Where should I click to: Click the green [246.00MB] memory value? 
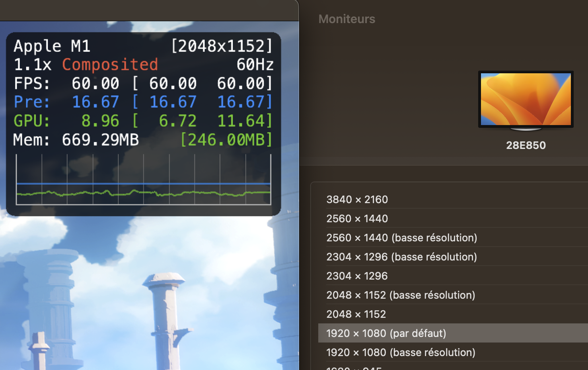(226, 140)
